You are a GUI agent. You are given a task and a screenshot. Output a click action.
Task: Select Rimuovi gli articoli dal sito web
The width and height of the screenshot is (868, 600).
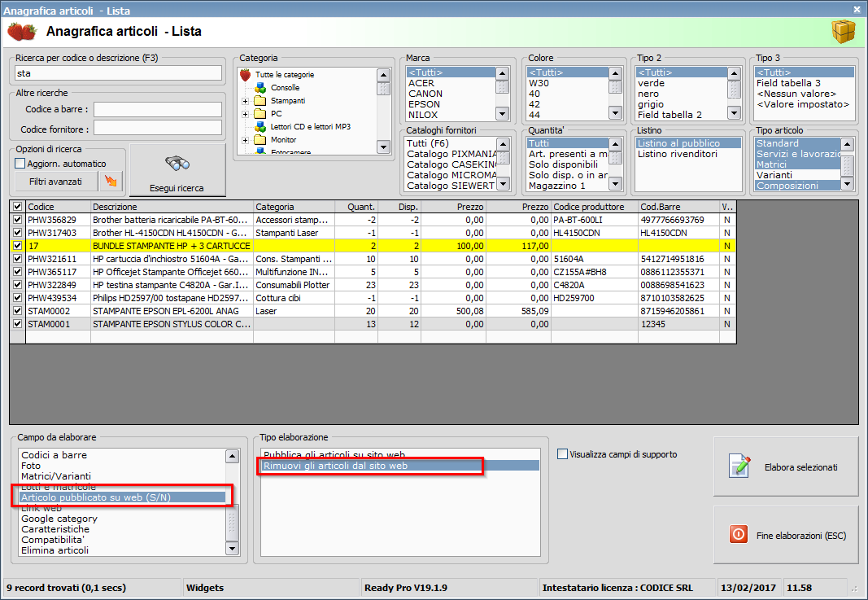click(x=399, y=466)
